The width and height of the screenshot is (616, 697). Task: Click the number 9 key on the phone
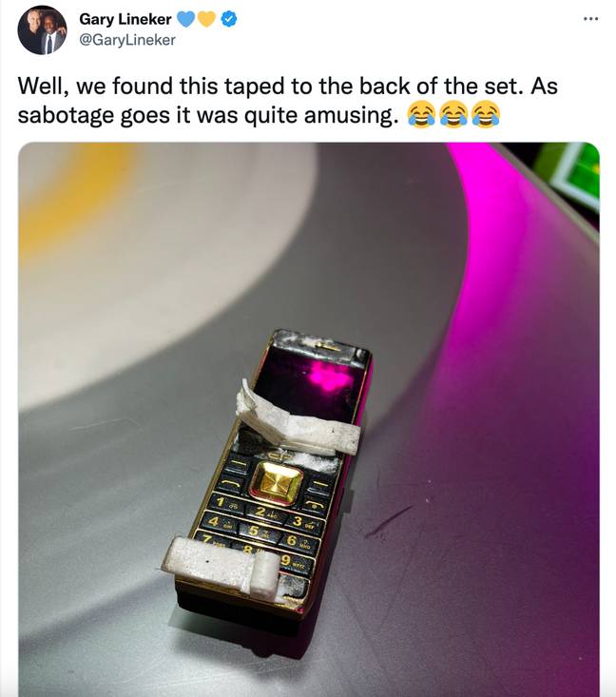pyautogui.click(x=294, y=563)
